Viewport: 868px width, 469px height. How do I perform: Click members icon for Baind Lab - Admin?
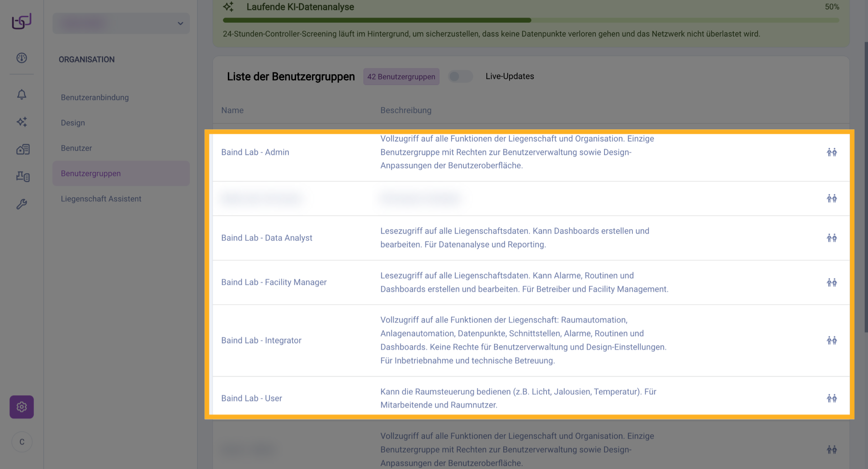pos(831,152)
